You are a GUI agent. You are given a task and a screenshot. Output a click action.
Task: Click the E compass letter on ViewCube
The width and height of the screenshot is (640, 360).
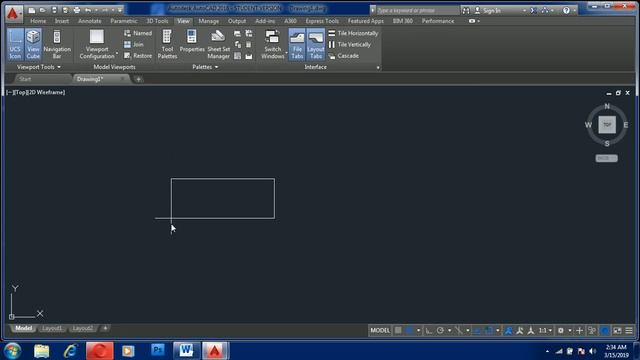(x=625, y=125)
